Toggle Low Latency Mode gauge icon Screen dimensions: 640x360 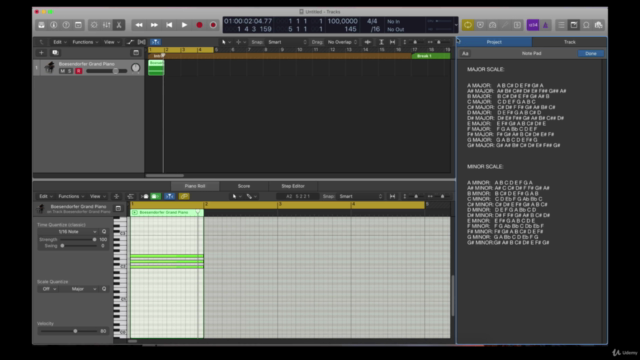pyautogui.click(x=493, y=25)
